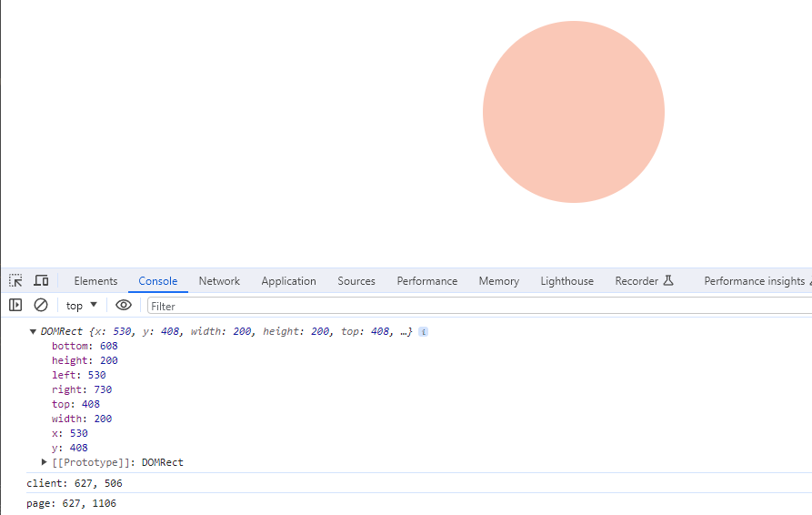Open the top context dropdown

[x=81, y=306]
